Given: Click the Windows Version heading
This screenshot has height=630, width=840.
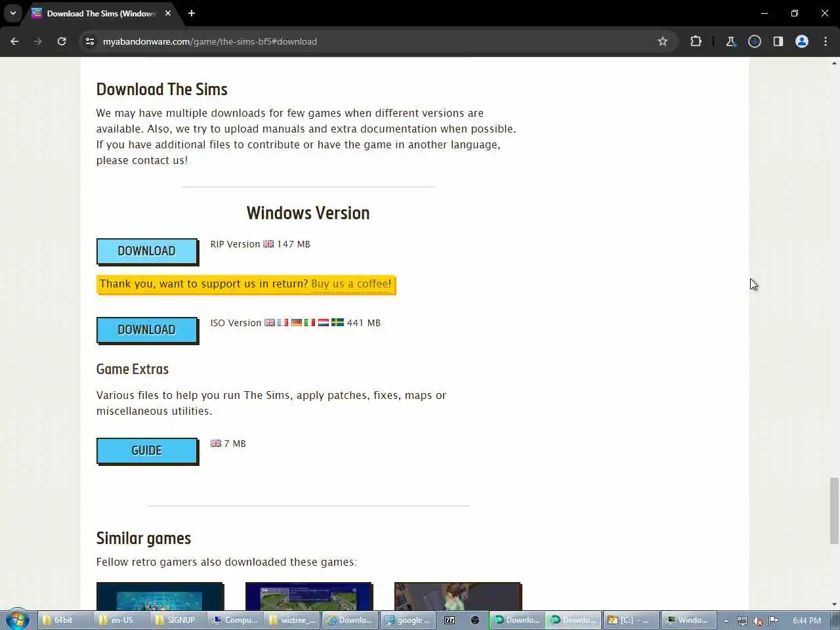Looking at the screenshot, I should (x=308, y=213).
